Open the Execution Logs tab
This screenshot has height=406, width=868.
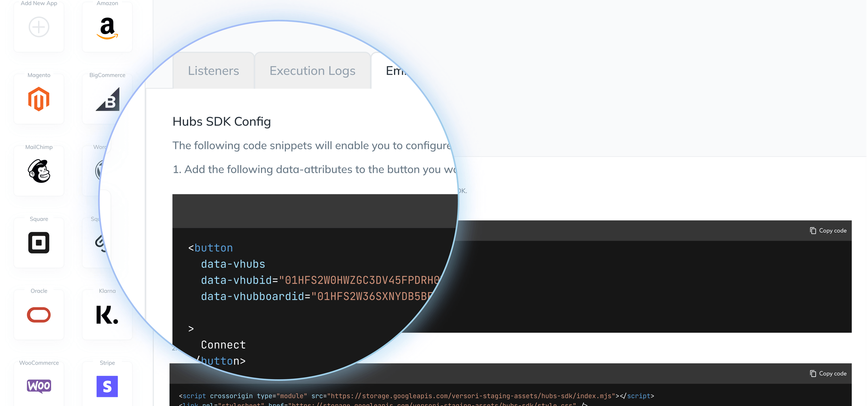click(312, 71)
